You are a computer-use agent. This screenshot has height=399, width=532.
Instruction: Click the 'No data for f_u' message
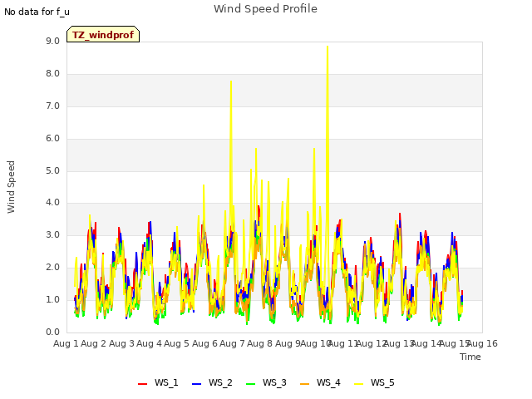pos(37,12)
